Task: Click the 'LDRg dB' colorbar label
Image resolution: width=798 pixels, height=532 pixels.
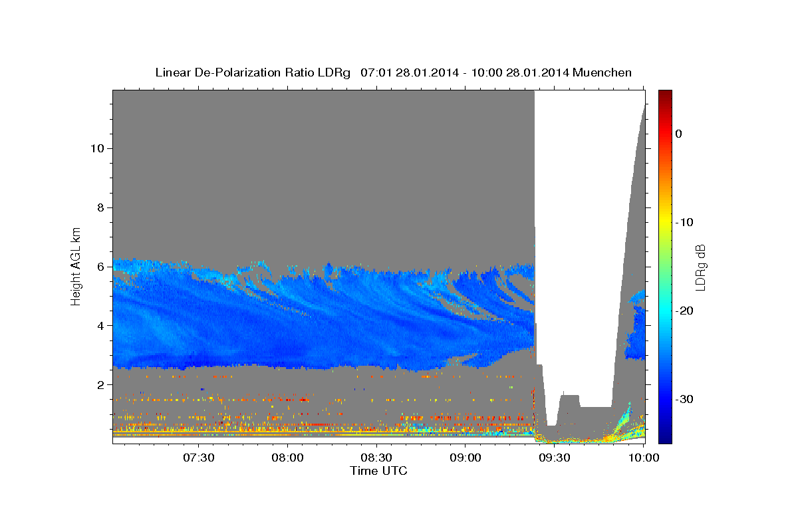Action: pos(700,267)
